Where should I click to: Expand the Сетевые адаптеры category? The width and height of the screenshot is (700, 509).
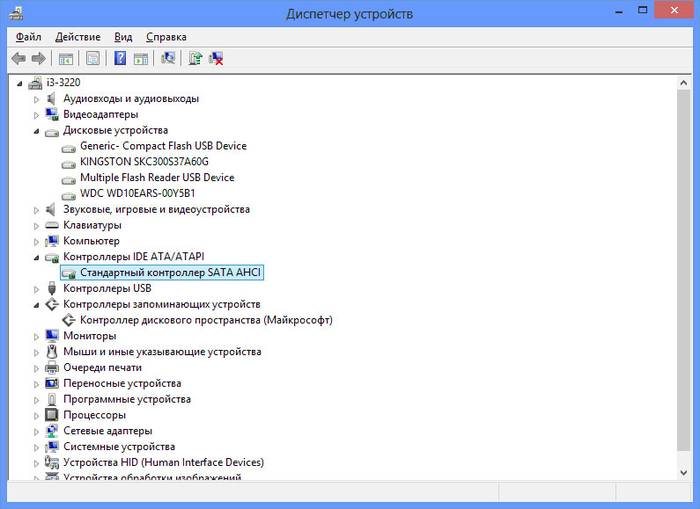click(37, 431)
